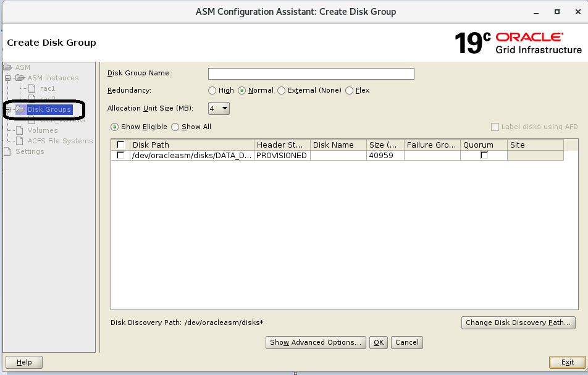Screen dimensions: 588x375
Task: Enable the Label disks using AFD checkbox
Action: pos(494,127)
